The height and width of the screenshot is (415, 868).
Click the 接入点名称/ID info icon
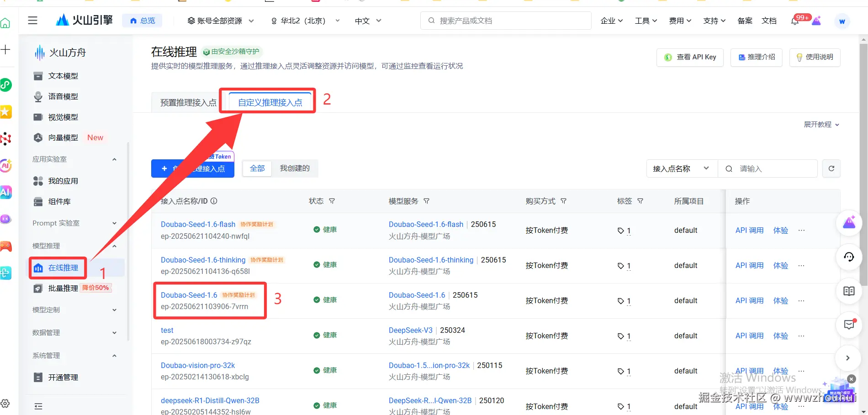(x=214, y=201)
